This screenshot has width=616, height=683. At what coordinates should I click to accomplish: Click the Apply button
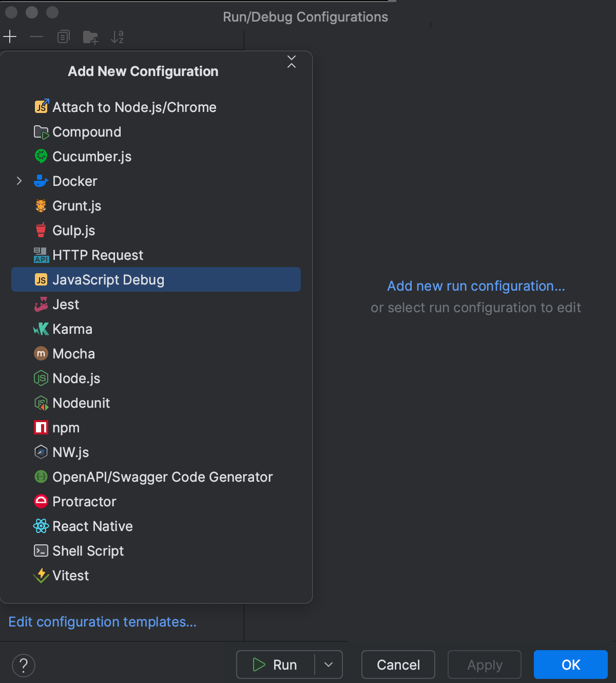[x=484, y=665]
